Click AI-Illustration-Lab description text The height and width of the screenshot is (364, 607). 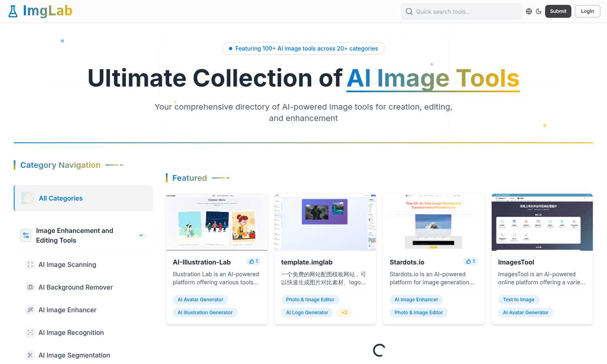[x=216, y=278]
